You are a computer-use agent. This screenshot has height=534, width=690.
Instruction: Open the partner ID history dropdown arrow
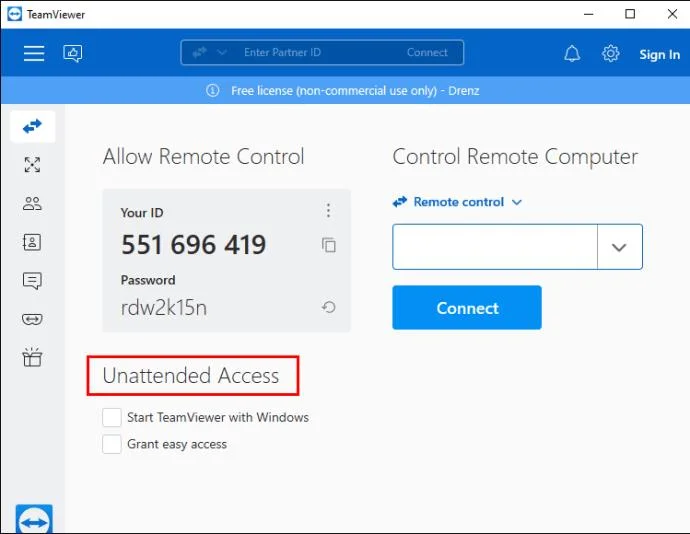pos(619,247)
